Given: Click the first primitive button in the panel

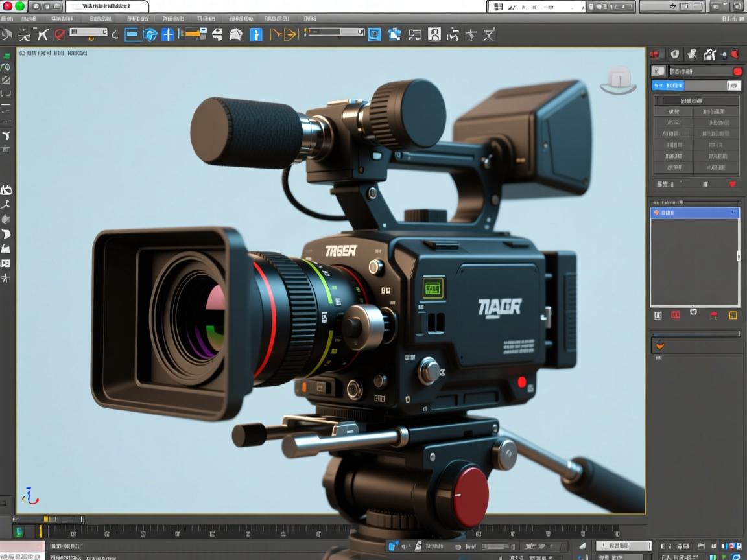Looking at the screenshot, I should click(x=673, y=111).
